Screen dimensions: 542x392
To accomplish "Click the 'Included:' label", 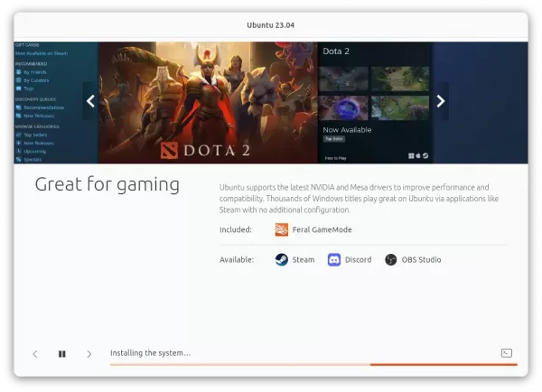I will (x=236, y=229).
